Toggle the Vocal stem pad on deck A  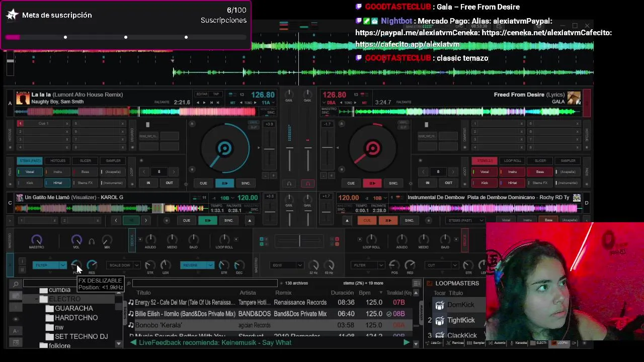(x=30, y=172)
